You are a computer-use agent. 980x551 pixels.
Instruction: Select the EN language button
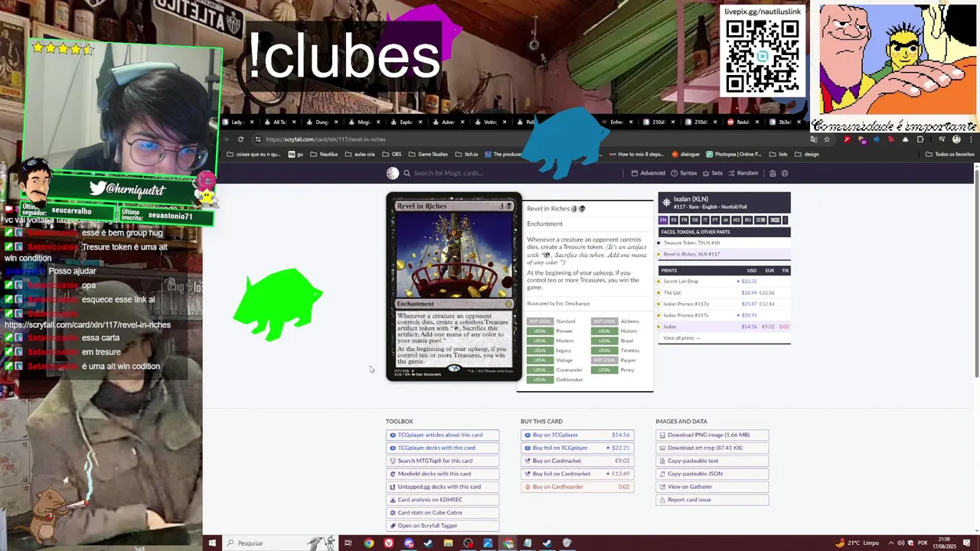pos(663,220)
